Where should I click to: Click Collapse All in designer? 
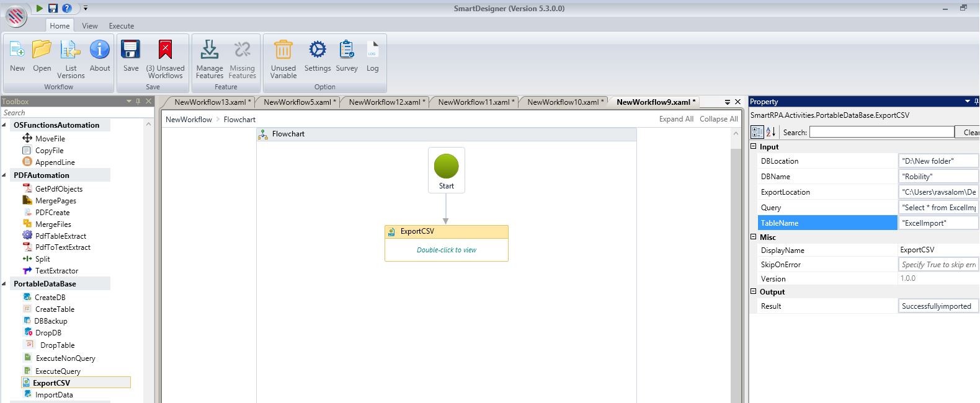(718, 119)
